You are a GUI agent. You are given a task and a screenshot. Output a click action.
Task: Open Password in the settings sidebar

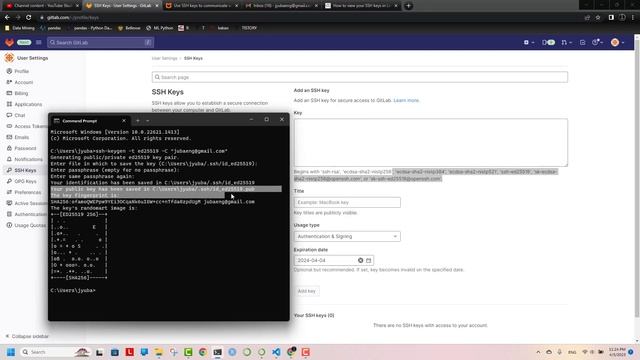[x=25, y=149]
